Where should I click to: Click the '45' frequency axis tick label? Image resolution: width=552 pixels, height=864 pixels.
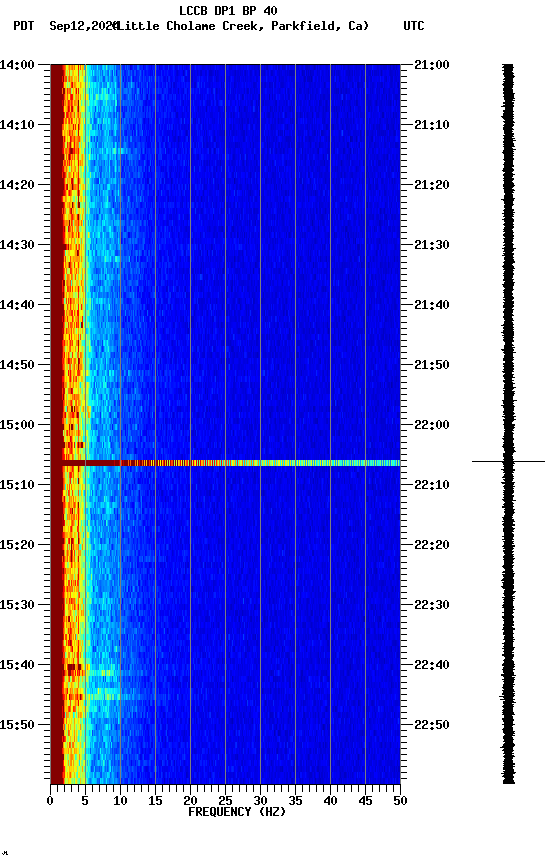365,801
